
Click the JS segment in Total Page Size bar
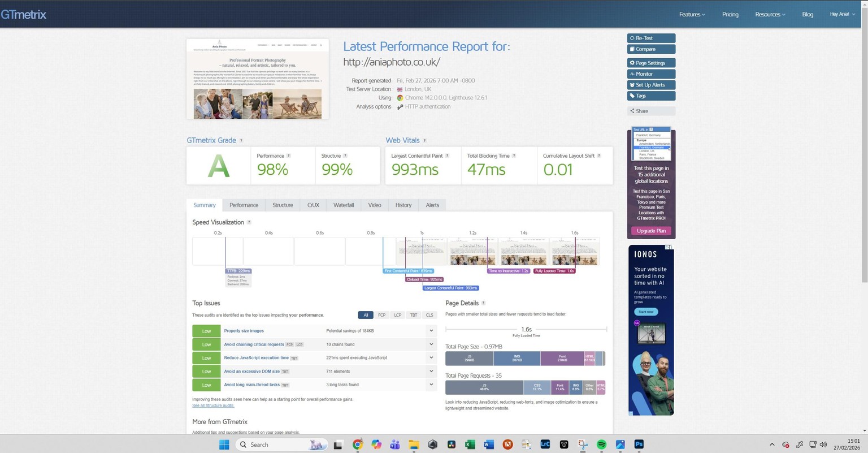469,359
